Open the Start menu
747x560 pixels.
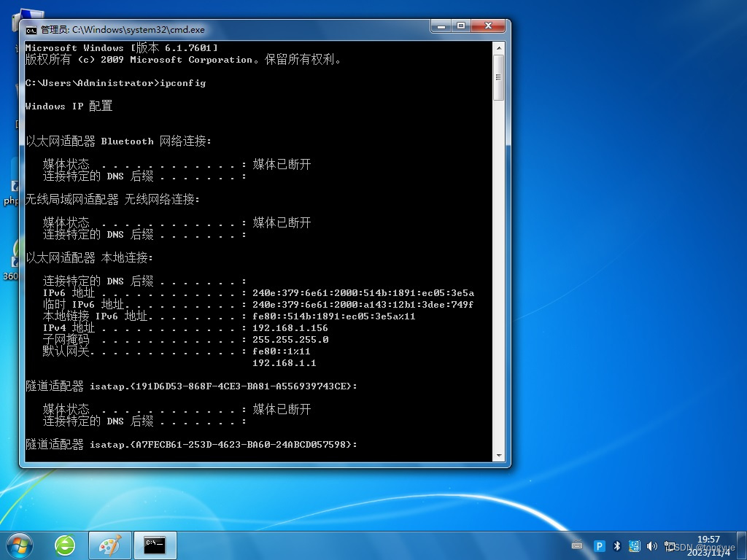pyautogui.click(x=18, y=545)
